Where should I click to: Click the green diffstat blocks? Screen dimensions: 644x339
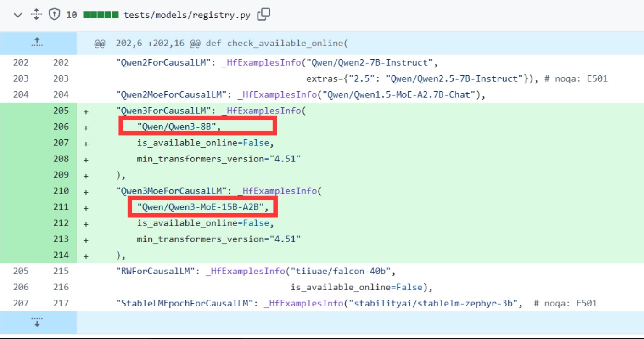click(101, 15)
